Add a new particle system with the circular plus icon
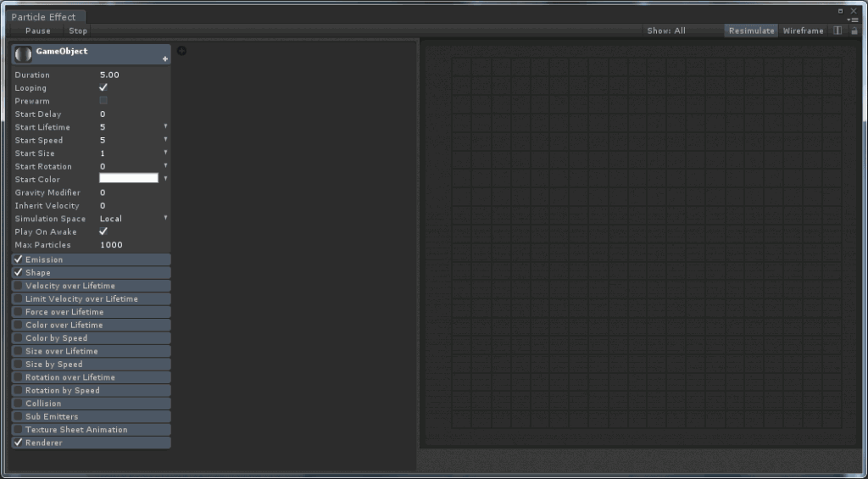 coord(181,51)
